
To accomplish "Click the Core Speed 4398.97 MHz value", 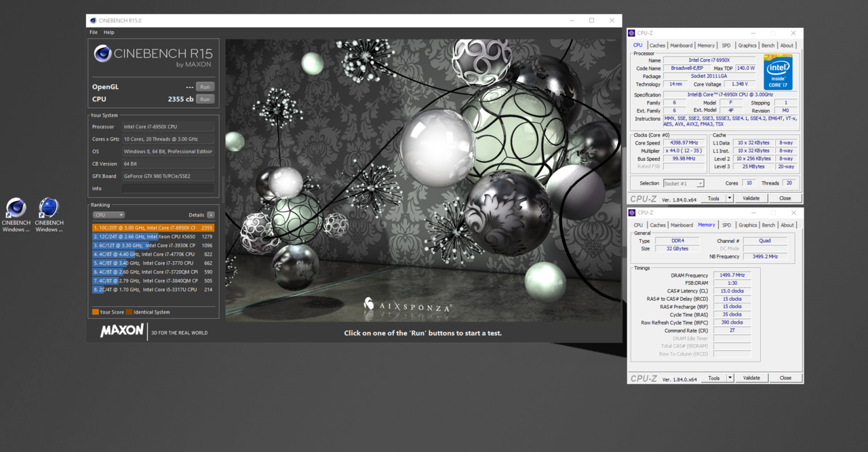I will (684, 143).
